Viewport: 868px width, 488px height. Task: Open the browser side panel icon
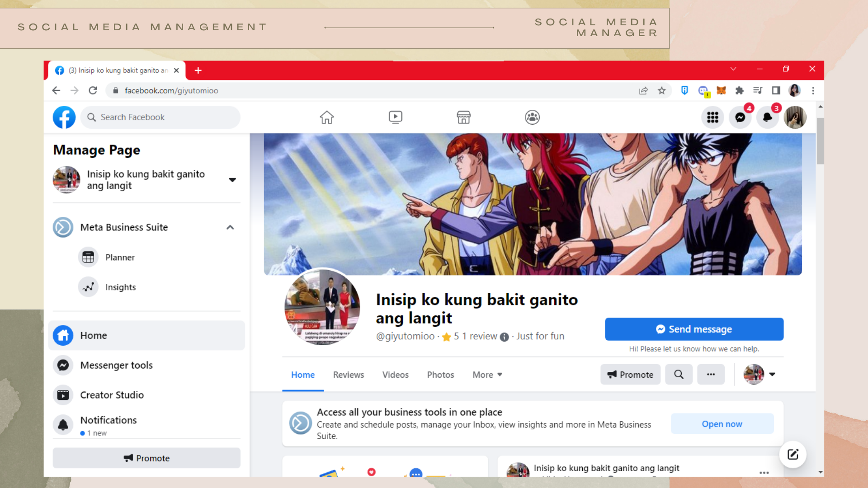tap(776, 90)
